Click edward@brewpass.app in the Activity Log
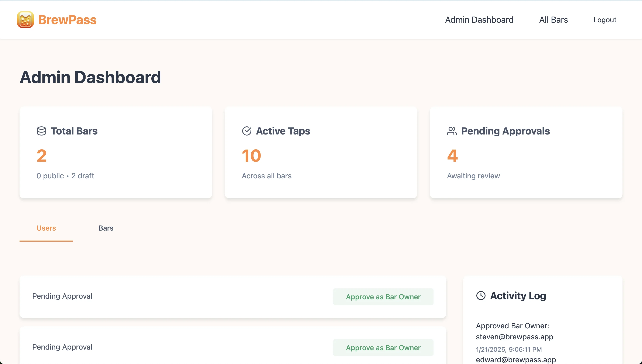Screen dimensions: 642x364 tap(516, 360)
